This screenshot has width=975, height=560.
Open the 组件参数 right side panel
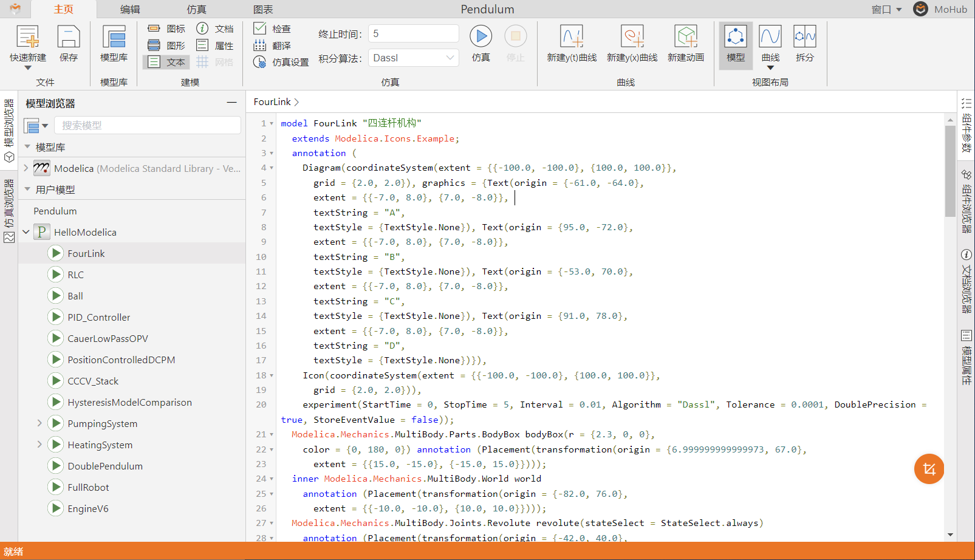pos(966,126)
